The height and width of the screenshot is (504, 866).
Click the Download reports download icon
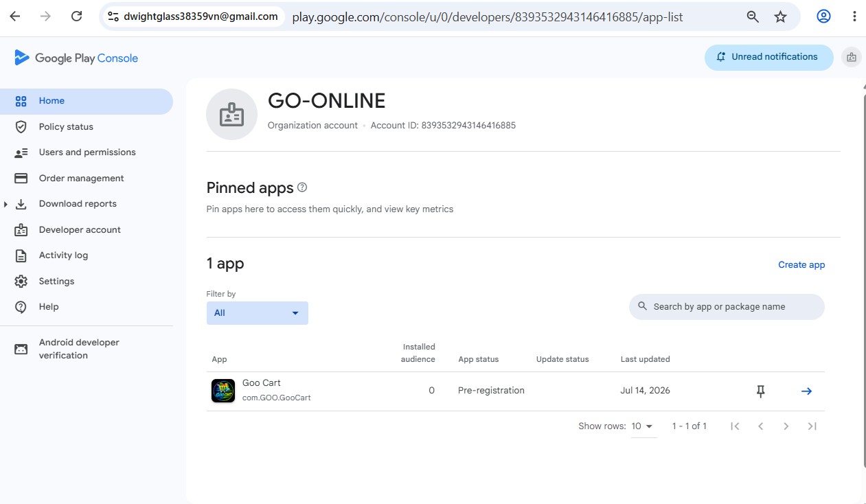tap(21, 204)
